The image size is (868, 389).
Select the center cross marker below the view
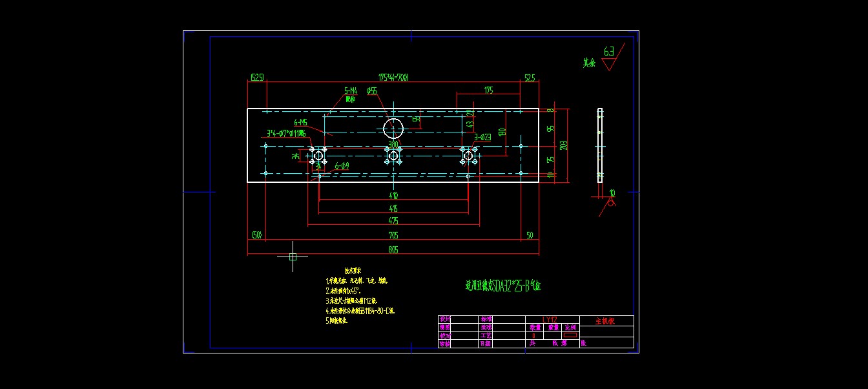(x=294, y=257)
